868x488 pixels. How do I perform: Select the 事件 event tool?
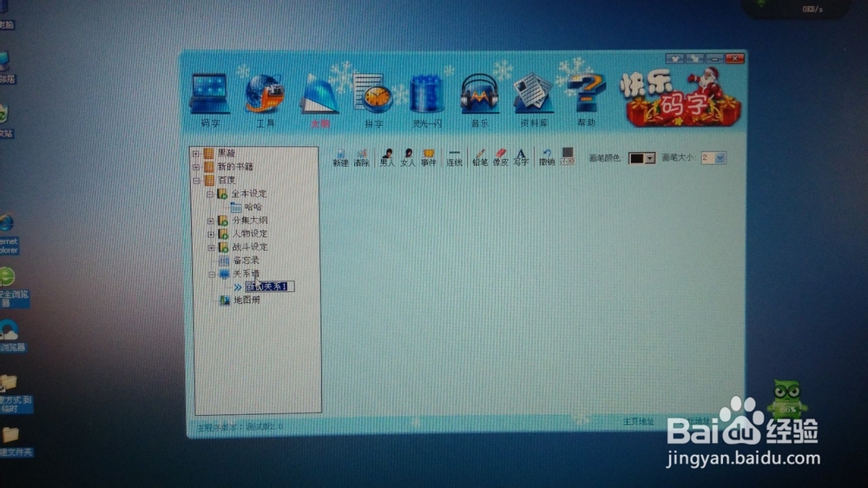[429, 157]
